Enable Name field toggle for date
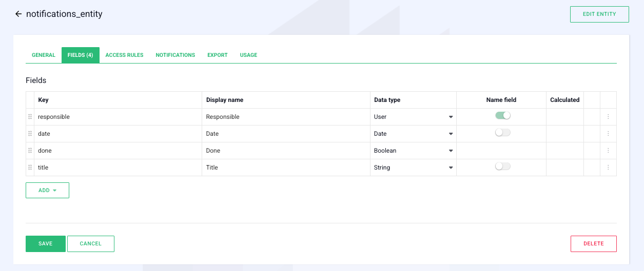The image size is (644, 271). coord(503,133)
